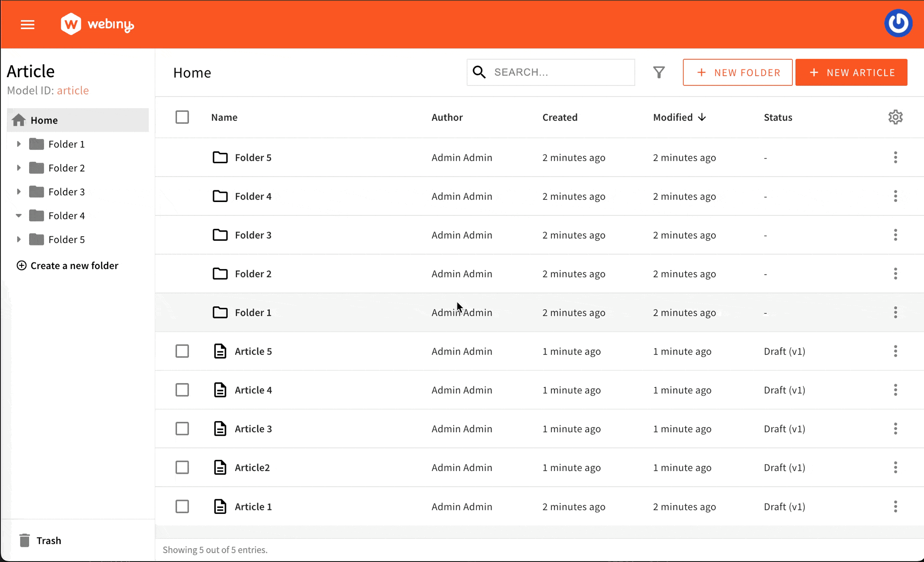Viewport: 924px width, 562px height.
Task: Click the Webiny logo in the header
Action: click(97, 24)
